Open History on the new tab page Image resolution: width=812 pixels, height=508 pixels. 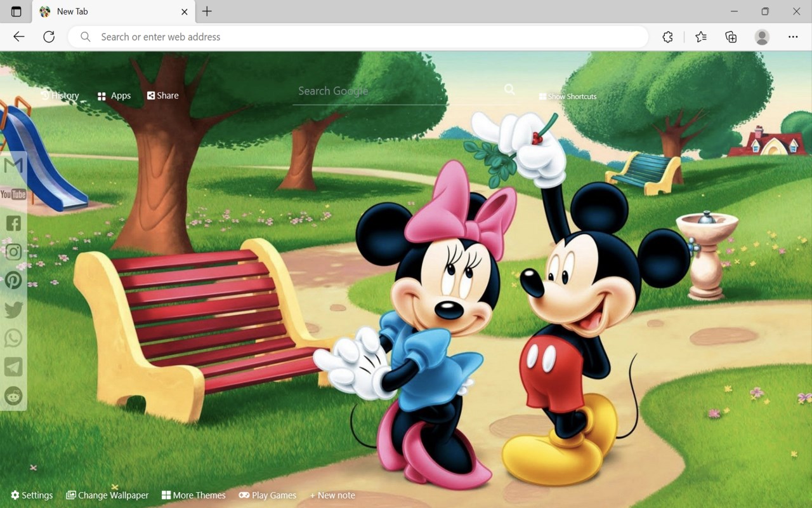point(60,95)
